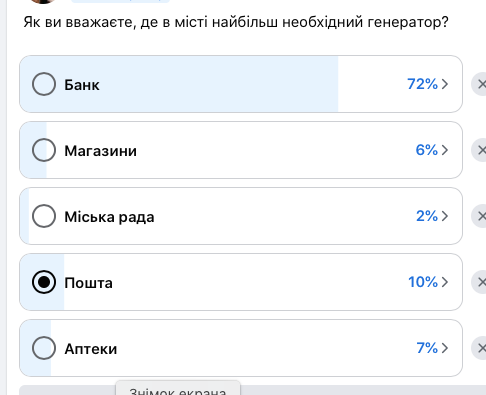Remove the Пошта option with X icon

click(x=479, y=282)
